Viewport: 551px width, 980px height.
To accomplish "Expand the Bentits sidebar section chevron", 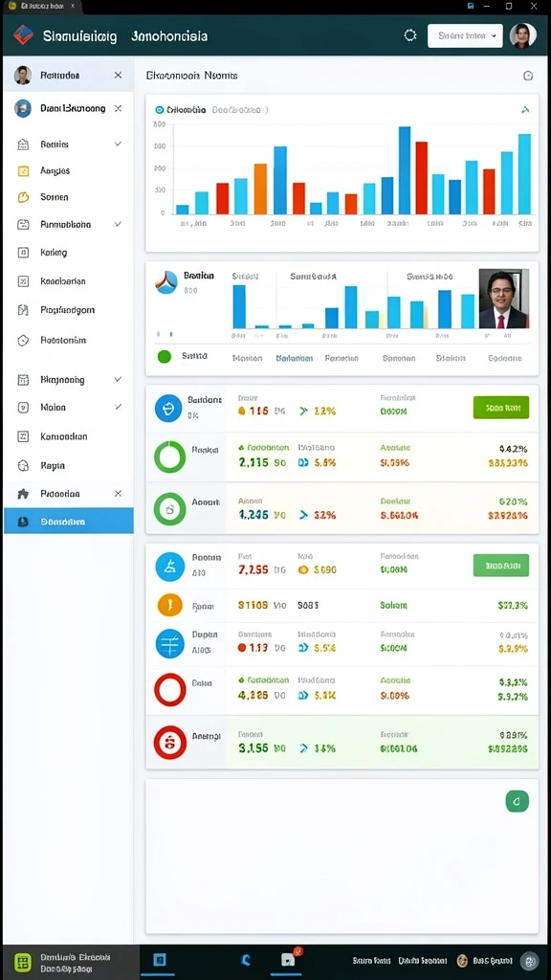I will 118,144.
